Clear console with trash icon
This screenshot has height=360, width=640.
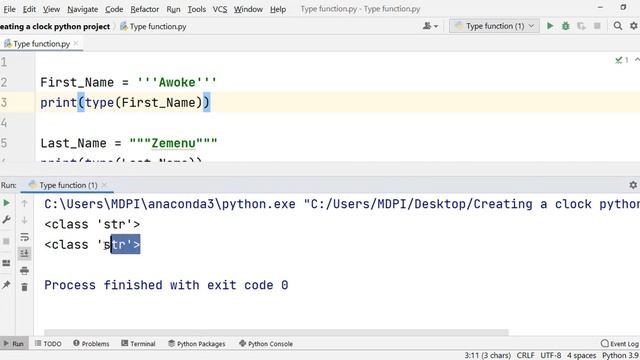click(24, 287)
